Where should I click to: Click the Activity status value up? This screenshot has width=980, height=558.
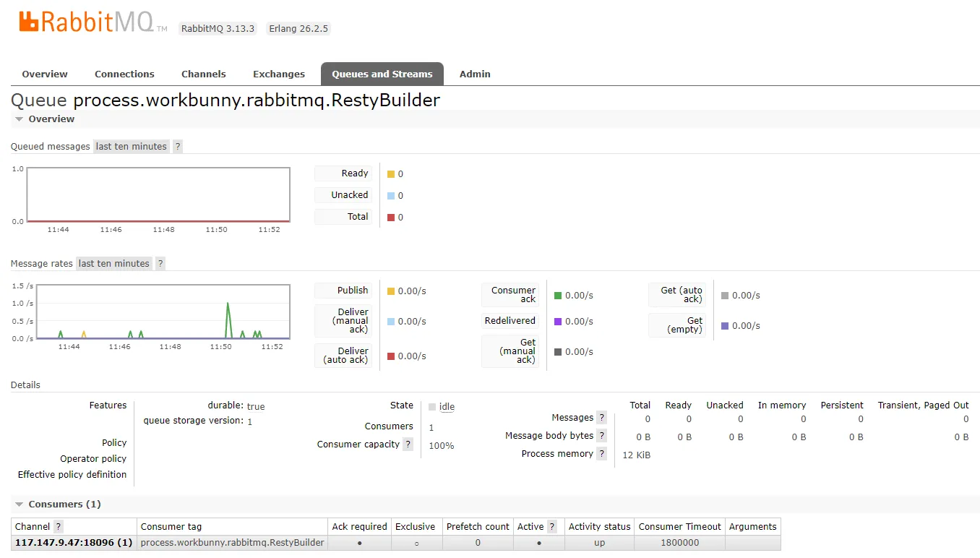600,543
